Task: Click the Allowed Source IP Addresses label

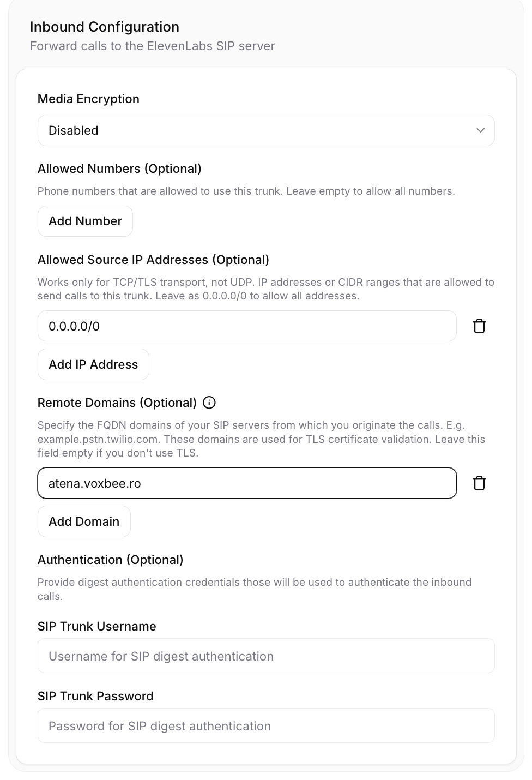Action: point(153,260)
